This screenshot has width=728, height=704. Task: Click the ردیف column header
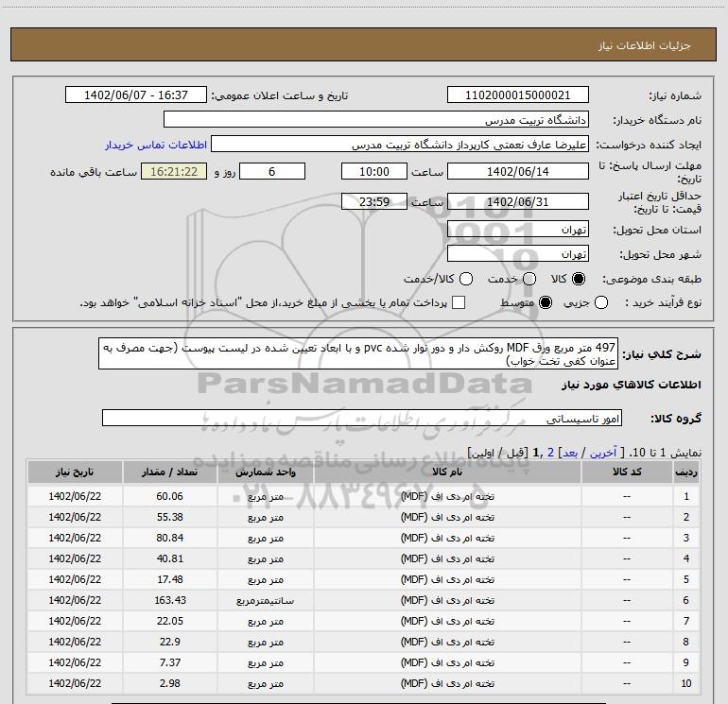686,472
